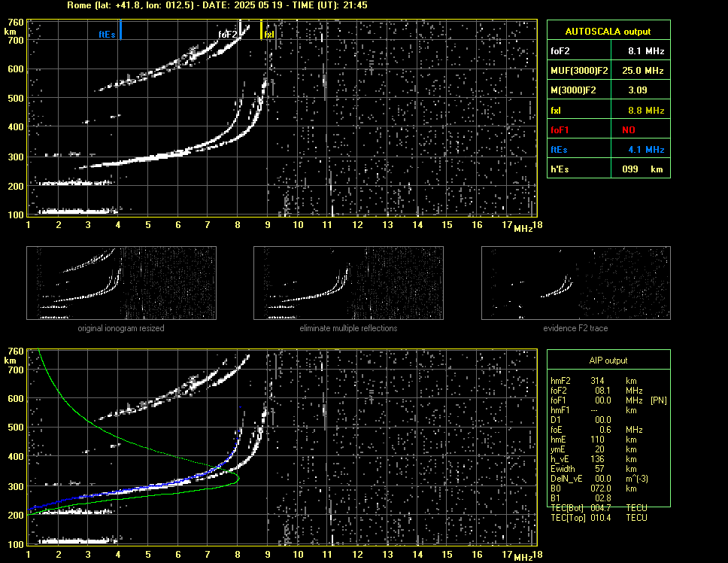This screenshot has width=728, height=563.
Task: Select the foF2 value 8.1 MHz
Action: (x=646, y=51)
